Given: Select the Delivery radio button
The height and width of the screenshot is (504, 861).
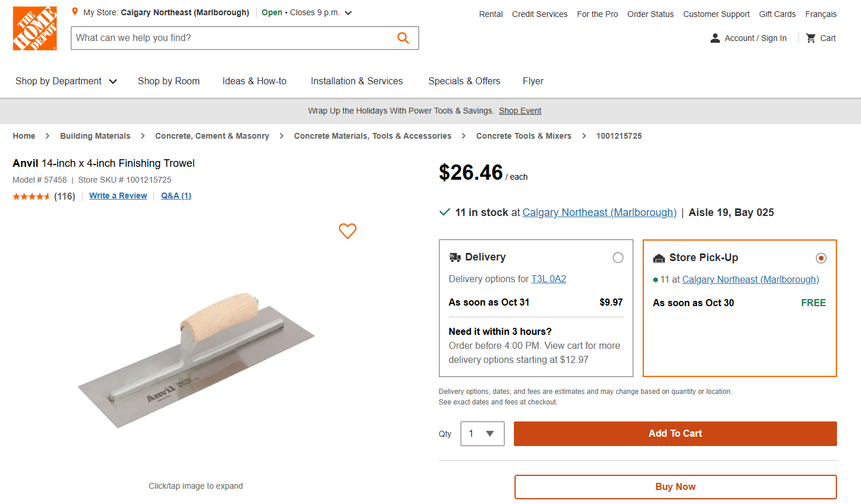Looking at the screenshot, I should tap(618, 257).
